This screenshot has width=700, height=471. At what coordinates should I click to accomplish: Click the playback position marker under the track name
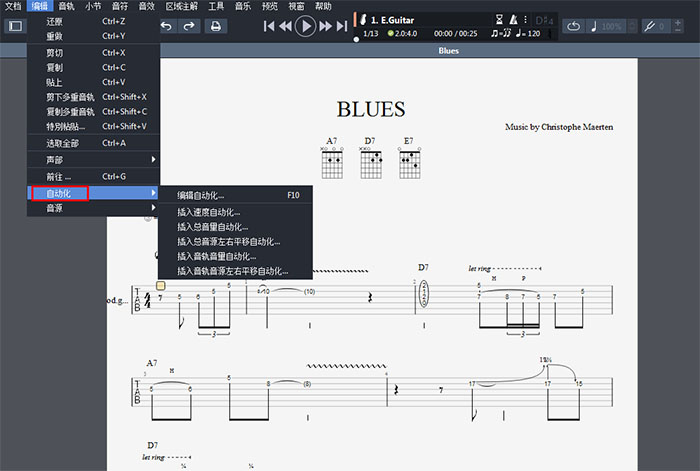click(356, 41)
